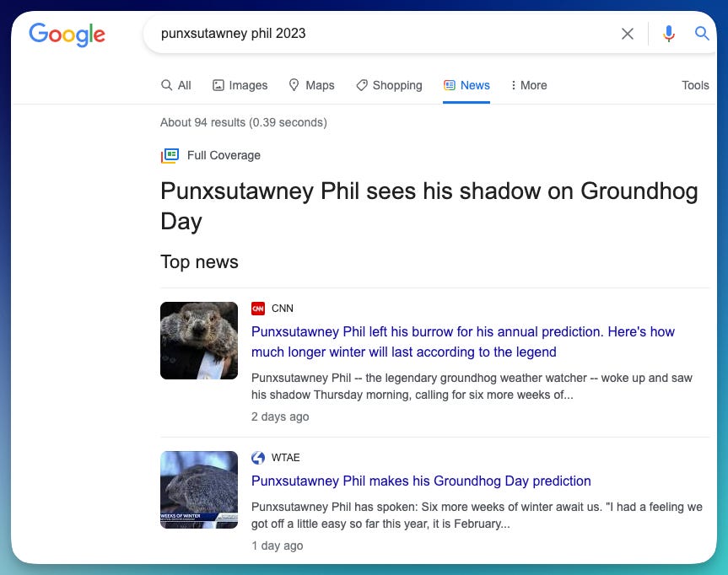This screenshot has height=575, width=728.
Task: Click the tag icon on Shopping tab
Action: 362,85
